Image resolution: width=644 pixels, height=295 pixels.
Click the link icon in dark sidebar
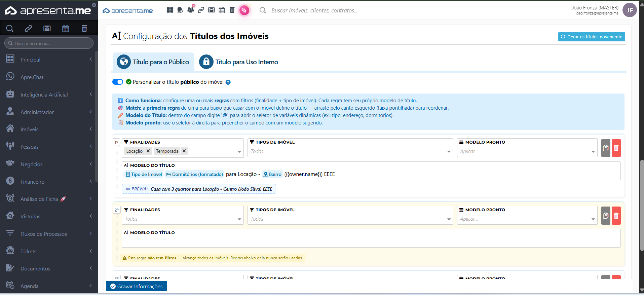[x=28, y=28]
